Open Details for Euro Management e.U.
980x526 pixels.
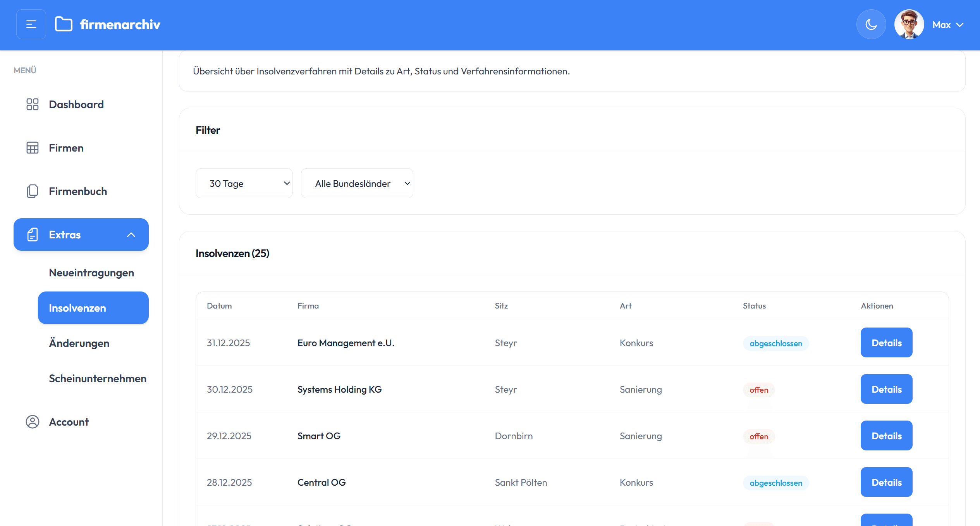(x=886, y=343)
